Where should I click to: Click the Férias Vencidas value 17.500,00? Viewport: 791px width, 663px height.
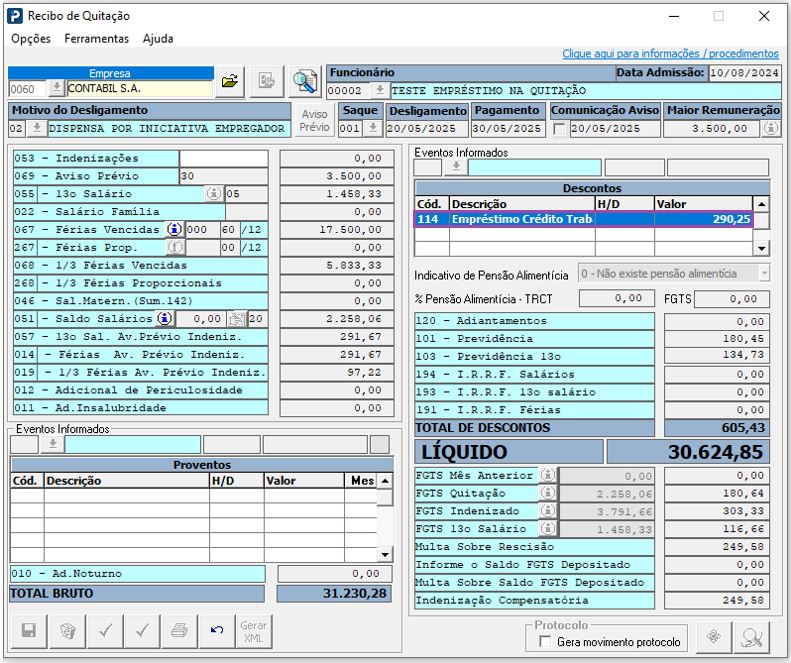tap(336, 230)
